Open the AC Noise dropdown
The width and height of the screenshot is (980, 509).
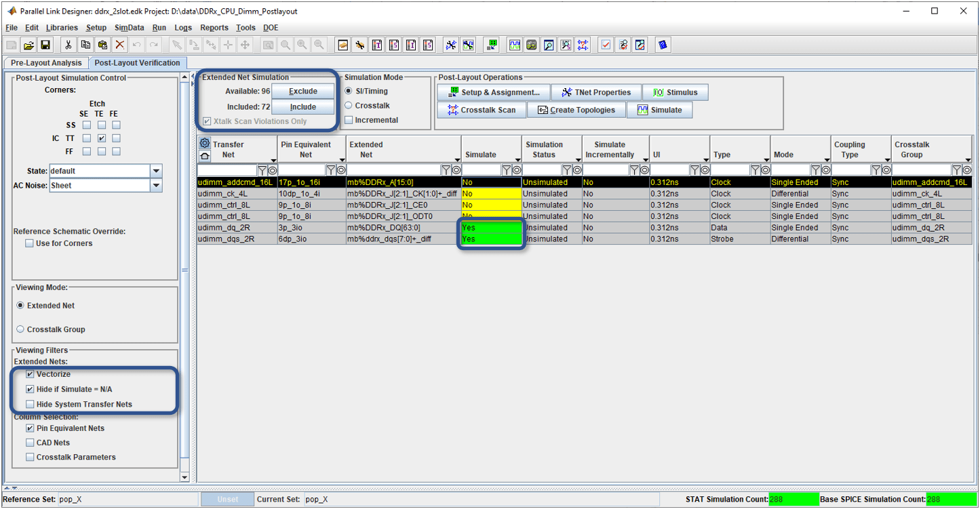157,184
